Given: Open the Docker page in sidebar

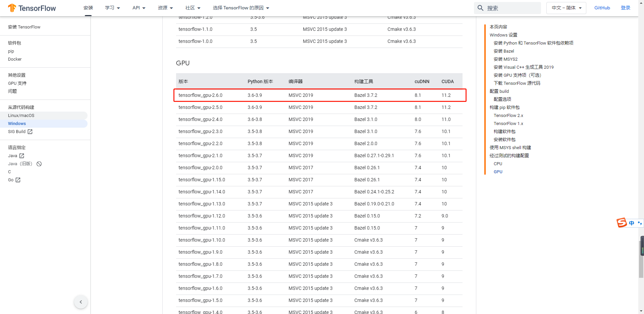Looking at the screenshot, I should 15,59.
